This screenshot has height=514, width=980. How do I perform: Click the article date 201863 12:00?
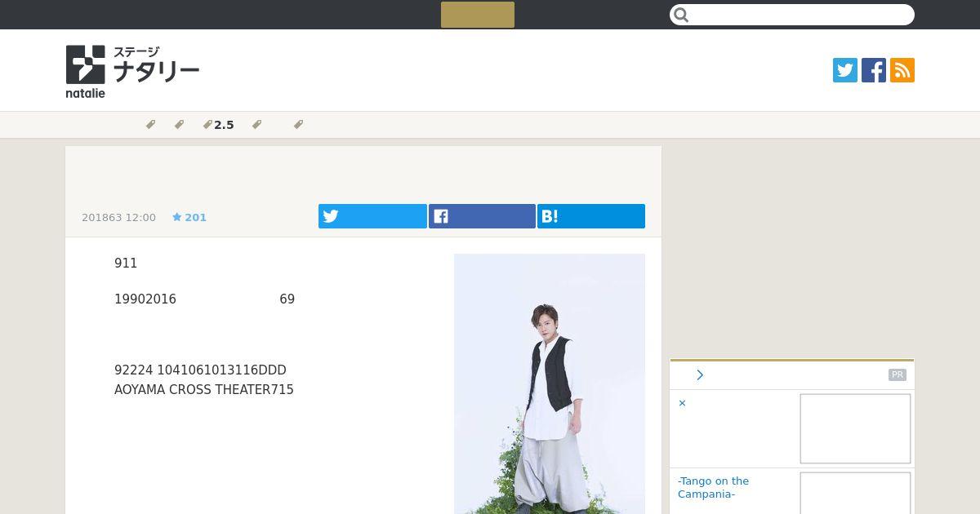118,217
